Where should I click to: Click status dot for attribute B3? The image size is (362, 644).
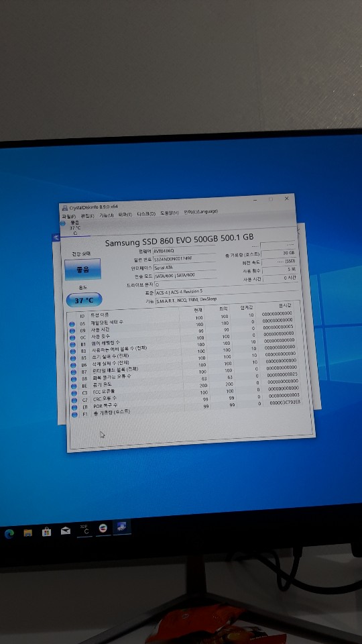(72, 352)
